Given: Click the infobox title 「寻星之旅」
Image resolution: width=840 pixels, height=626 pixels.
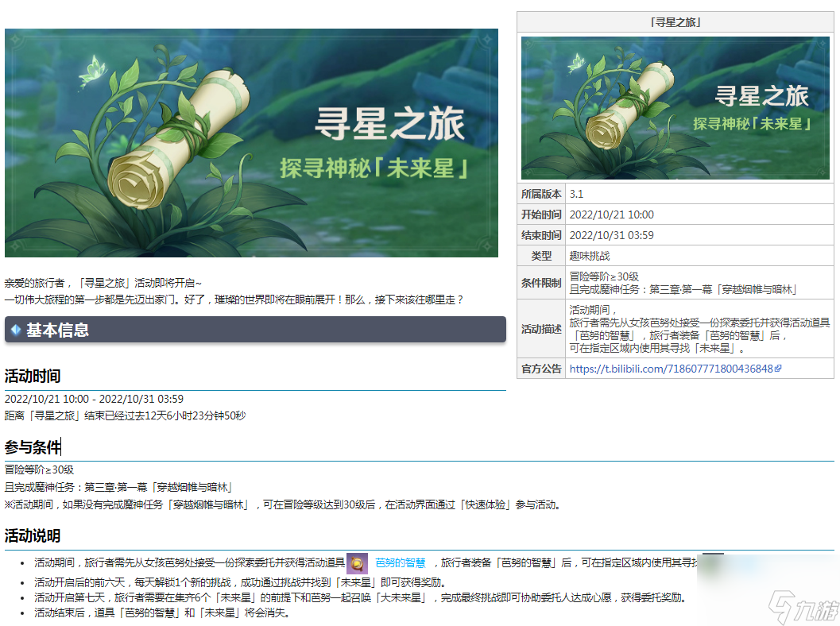Looking at the screenshot, I should 675,22.
